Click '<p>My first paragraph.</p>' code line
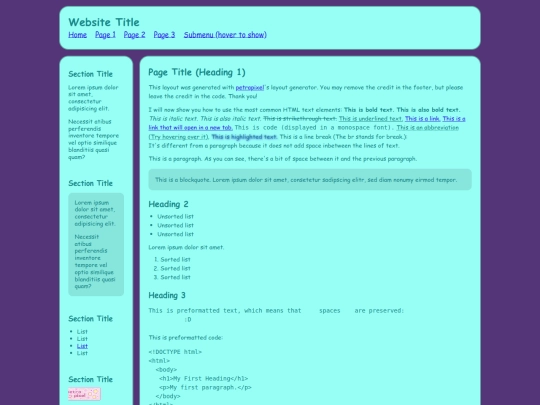The height and width of the screenshot is (405, 540). point(205,387)
